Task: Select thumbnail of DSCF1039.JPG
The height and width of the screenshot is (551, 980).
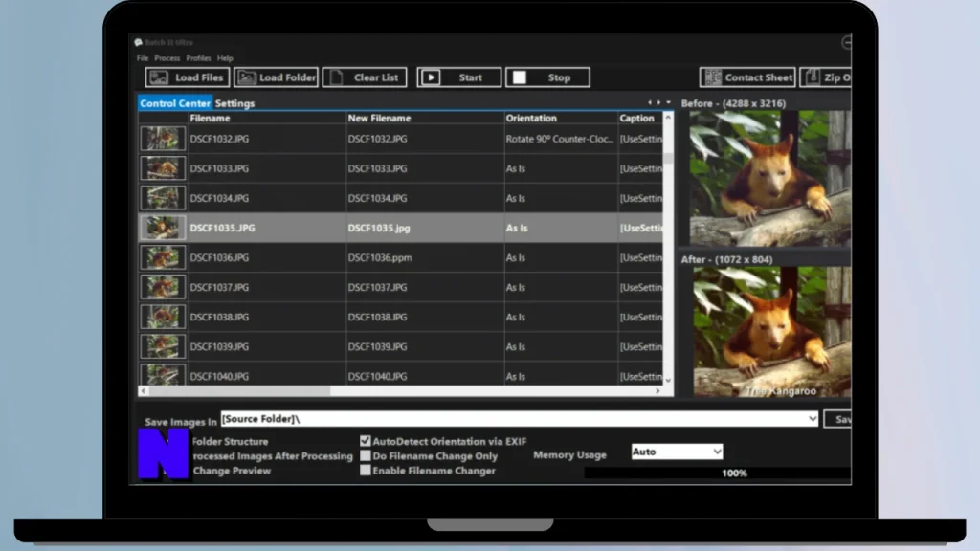Action: tap(163, 346)
